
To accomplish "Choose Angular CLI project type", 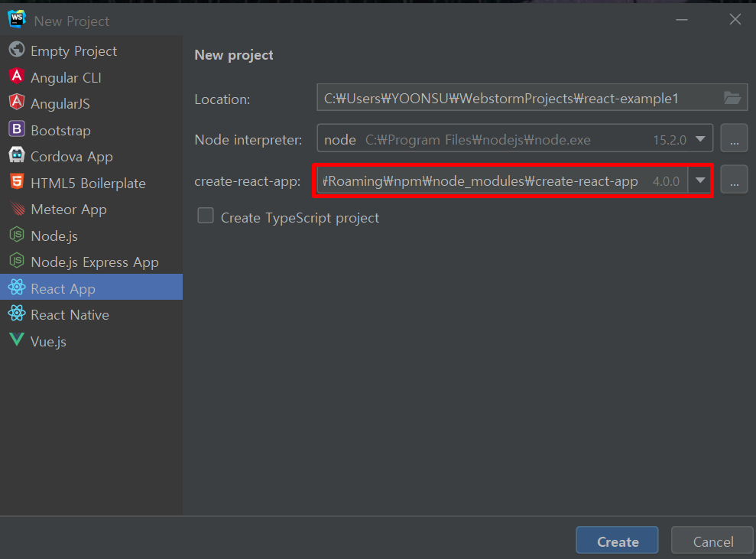I will click(91, 77).
